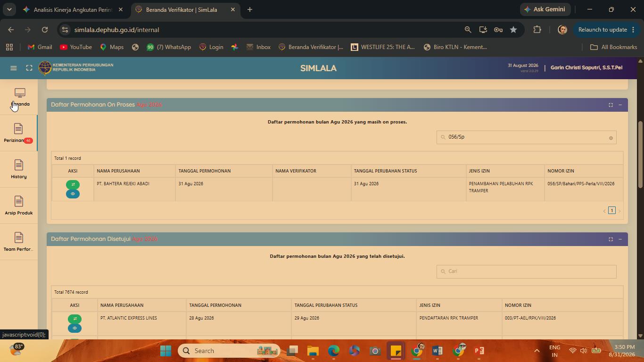Click green process icon for PT. BAHTERA REJEKI ABADI
The height and width of the screenshot is (362, 644).
73,184
